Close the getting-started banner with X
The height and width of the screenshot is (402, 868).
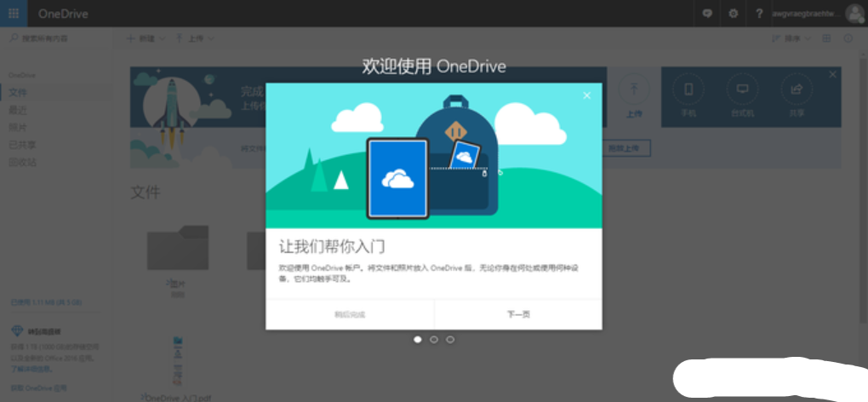832,74
